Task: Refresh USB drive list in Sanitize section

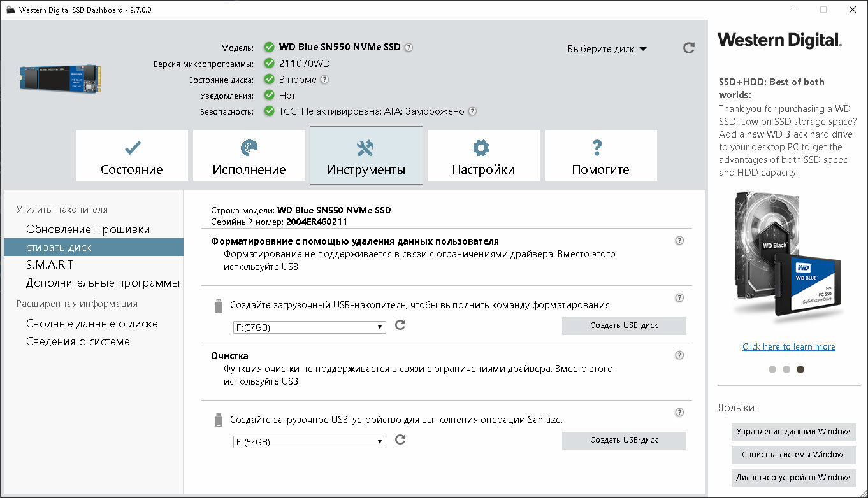Action: tap(400, 440)
